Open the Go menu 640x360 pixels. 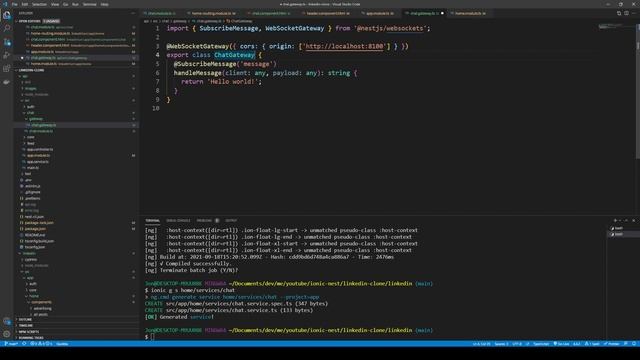(x=65, y=4)
